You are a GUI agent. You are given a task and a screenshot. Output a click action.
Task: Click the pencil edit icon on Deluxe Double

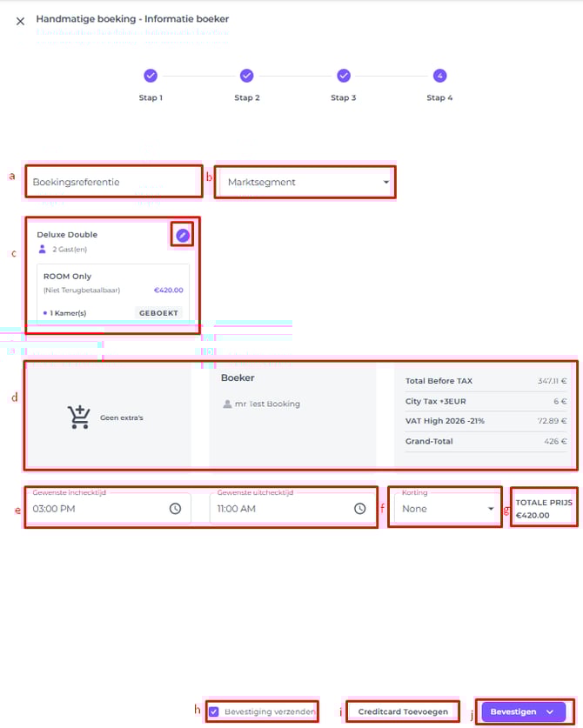tap(182, 235)
